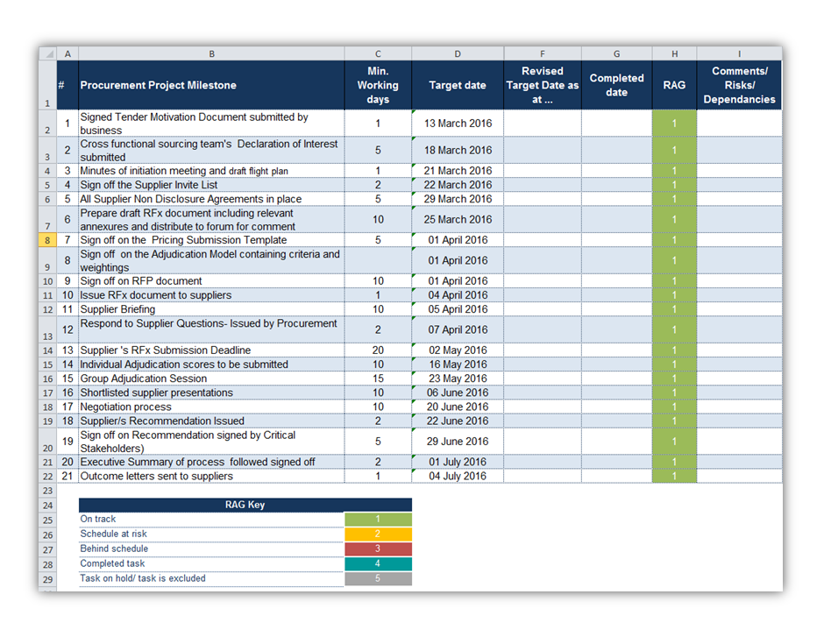Select column H header
This screenshot has height=644, width=831.
[x=674, y=53]
